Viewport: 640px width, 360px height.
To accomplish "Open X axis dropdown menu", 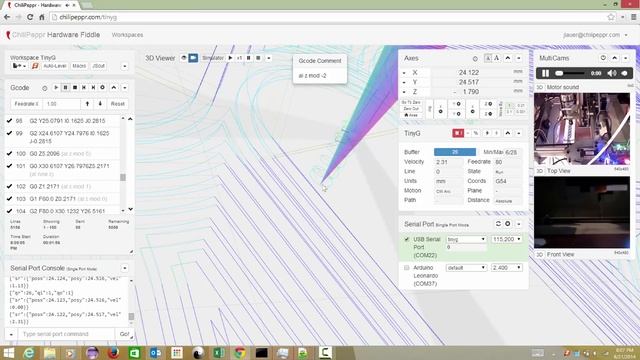I will click(404, 73).
